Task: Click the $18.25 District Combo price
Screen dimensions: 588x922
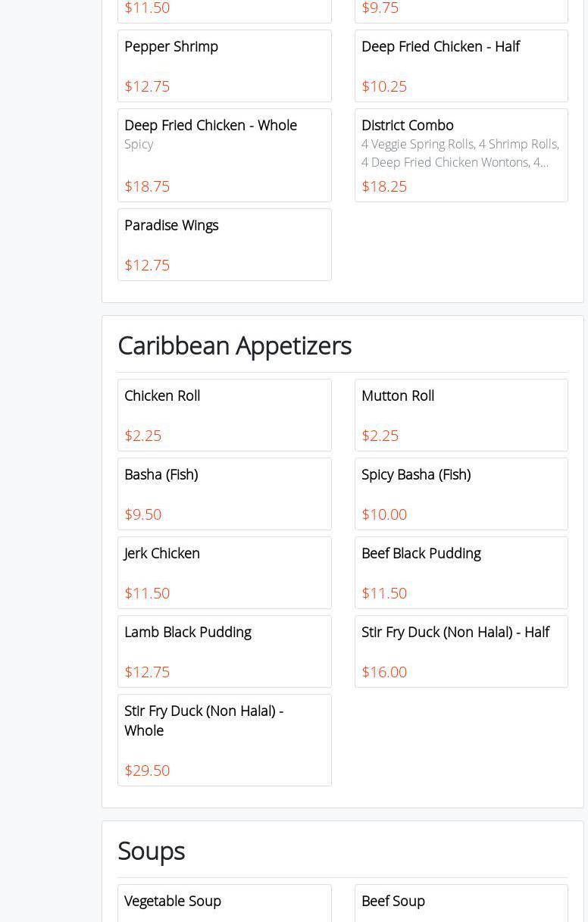Action: click(x=384, y=186)
